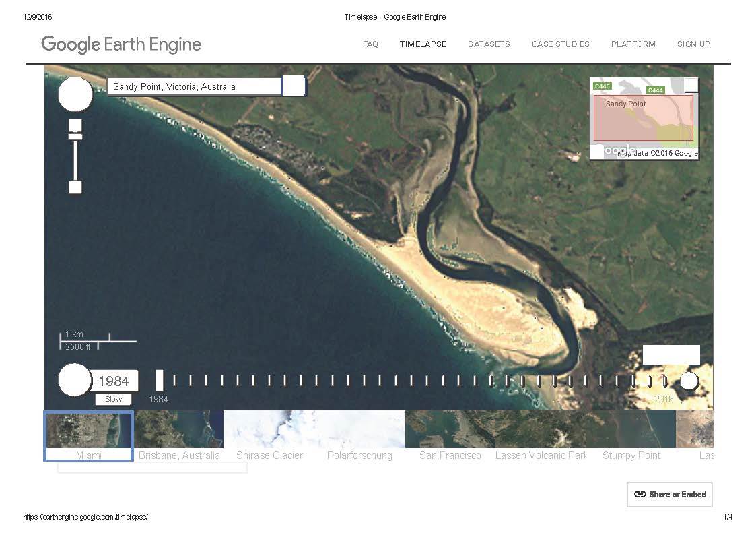Click the SIGN UP link
756x535 pixels.
(x=693, y=44)
